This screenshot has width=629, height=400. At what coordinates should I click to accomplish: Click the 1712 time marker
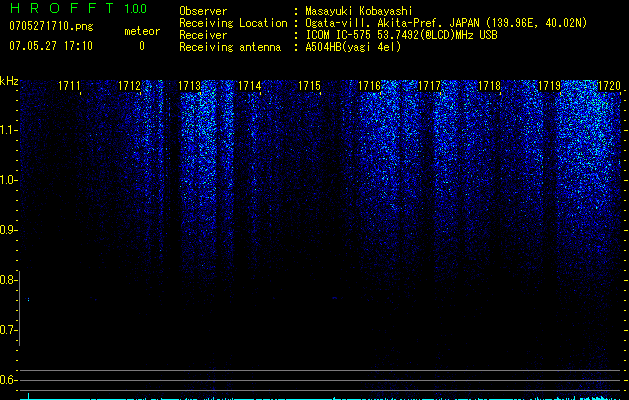coord(130,86)
